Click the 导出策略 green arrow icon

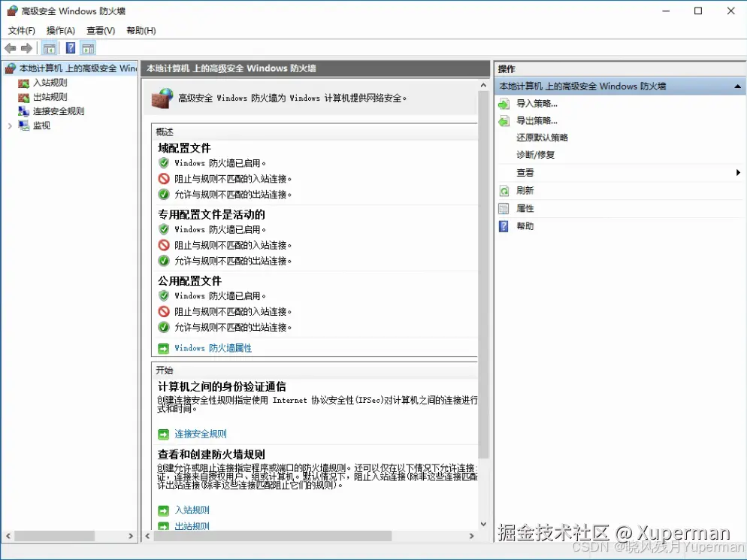[x=504, y=121]
